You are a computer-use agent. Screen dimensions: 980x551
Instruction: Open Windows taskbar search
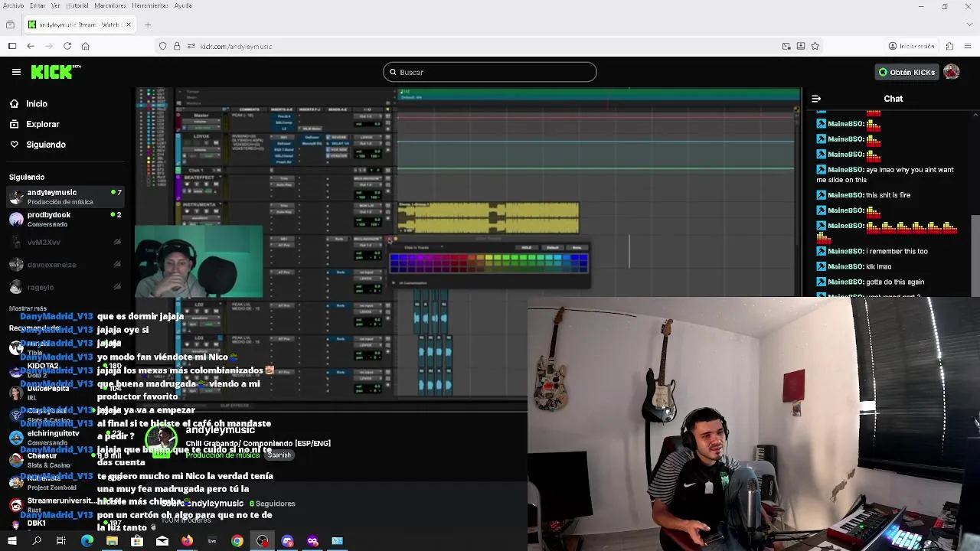click(37, 541)
